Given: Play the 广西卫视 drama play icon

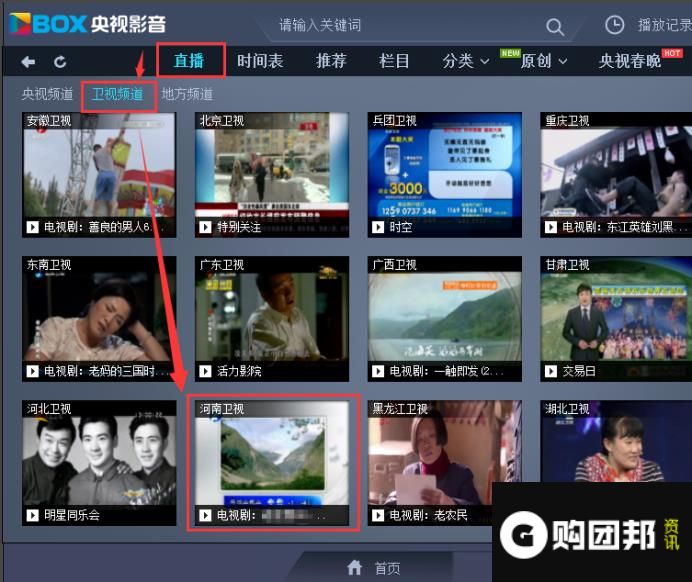Looking at the screenshot, I should pyautogui.click(x=378, y=371).
